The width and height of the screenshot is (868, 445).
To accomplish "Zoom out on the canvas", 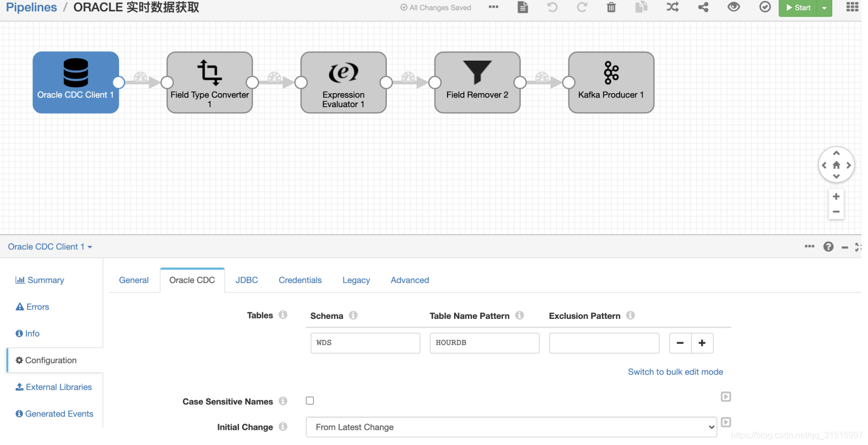I will [836, 212].
